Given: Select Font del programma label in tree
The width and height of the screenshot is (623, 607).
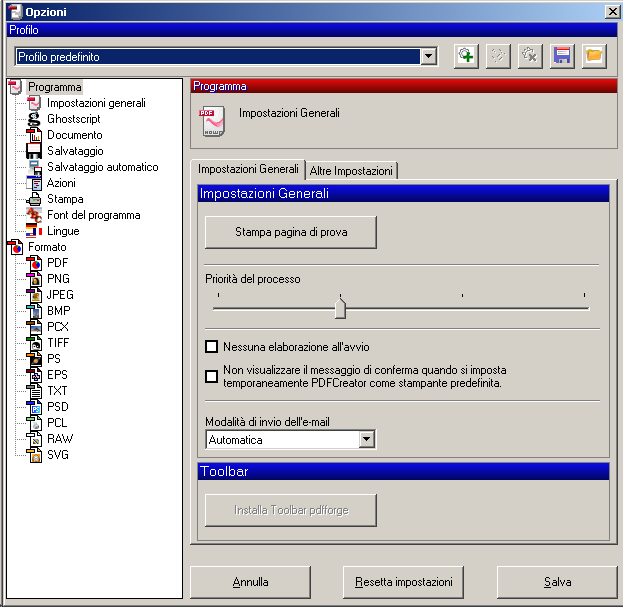Looking at the screenshot, I should 94,215.
